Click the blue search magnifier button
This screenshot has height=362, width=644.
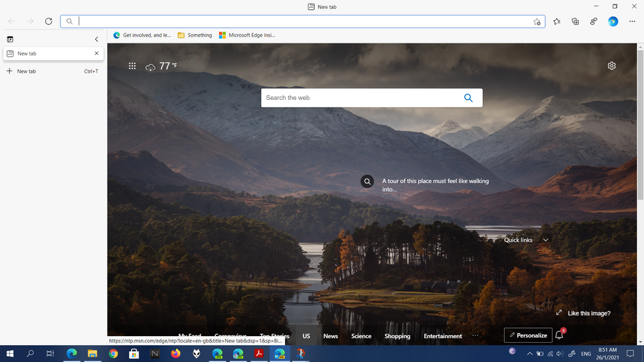click(x=468, y=98)
